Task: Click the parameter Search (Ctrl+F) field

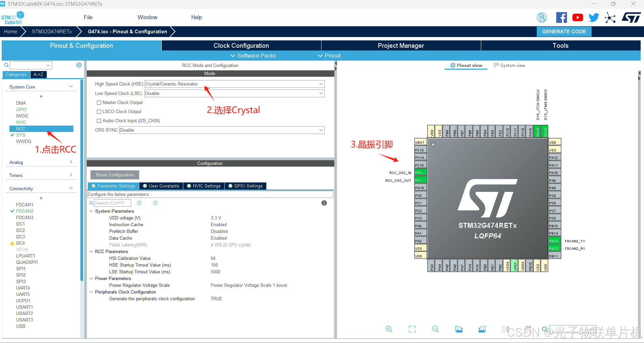Action: [112, 203]
